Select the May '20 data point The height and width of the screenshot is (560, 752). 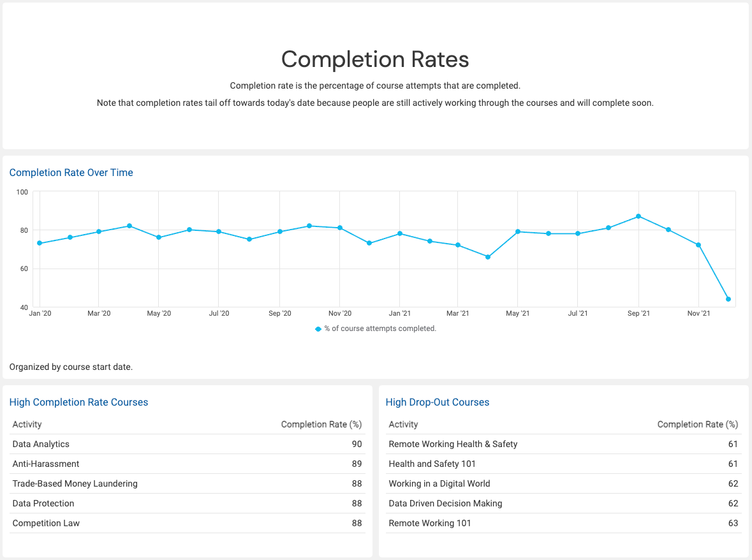coord(159,237)
